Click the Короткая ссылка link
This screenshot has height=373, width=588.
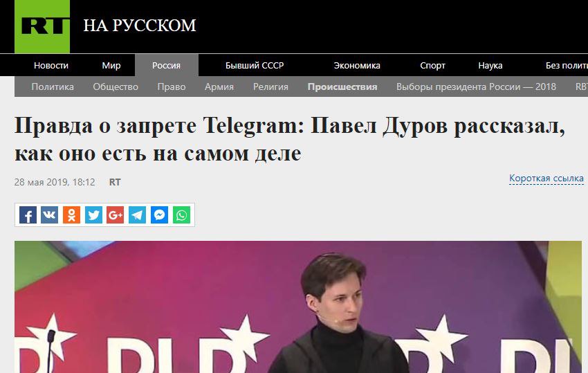pyautogui.click(x=546, y=179)
